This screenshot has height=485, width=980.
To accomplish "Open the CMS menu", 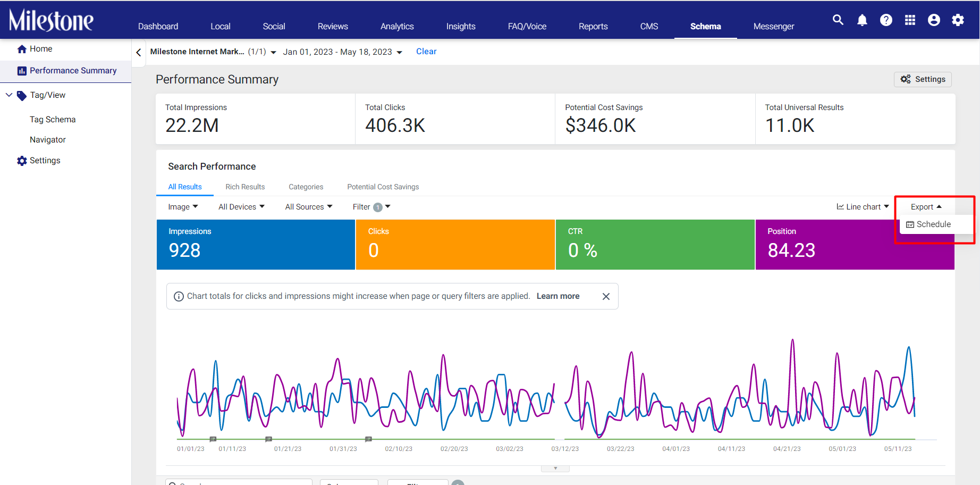I will [649, 27].
